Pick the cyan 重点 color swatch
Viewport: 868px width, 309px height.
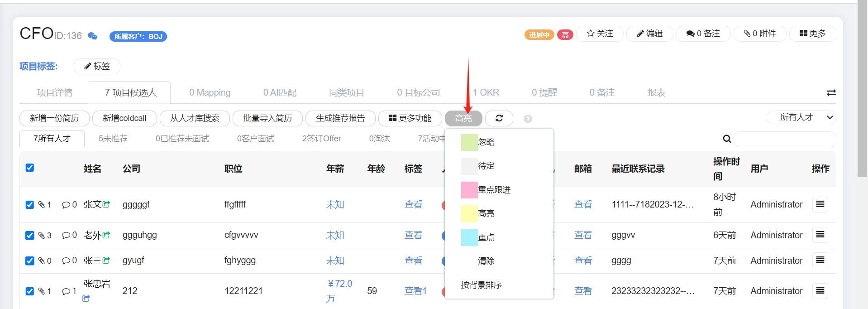pos(469,237)
